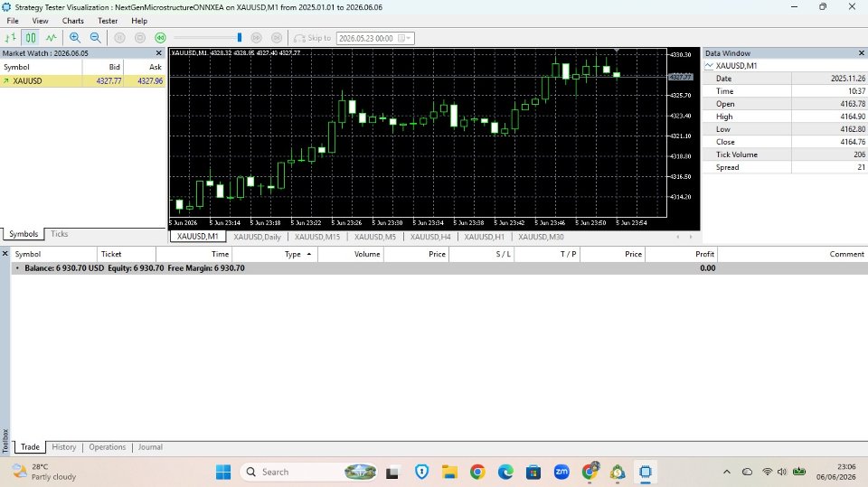Pause the strategy tester visualization

point(119,38)
